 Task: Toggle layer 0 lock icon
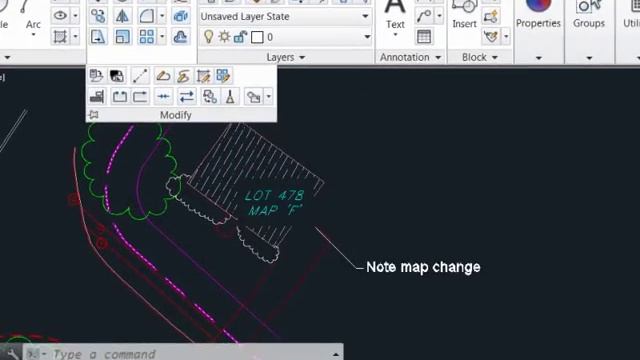pos(240,37)
